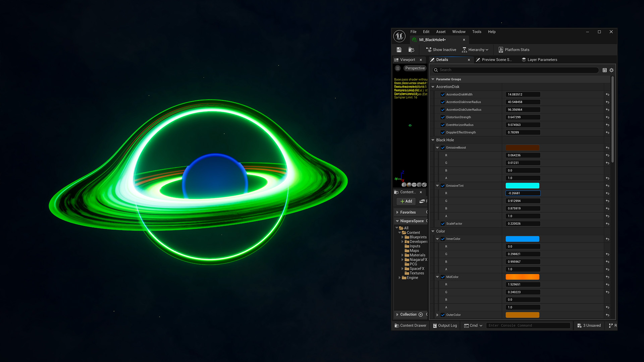The width and height of the screenshot is (644, 362).
Task: Toggle the EventHorizonRadius override checkbox
Action: point(443,125)
